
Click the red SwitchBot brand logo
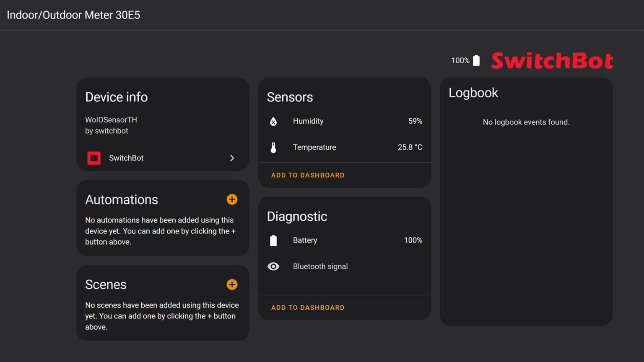[552, 61]
